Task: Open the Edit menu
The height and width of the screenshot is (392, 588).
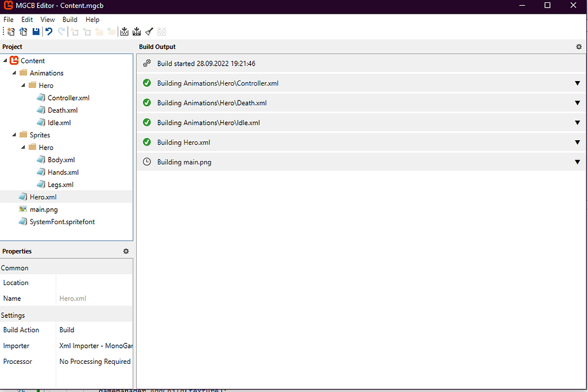Action: pos(26,19)
